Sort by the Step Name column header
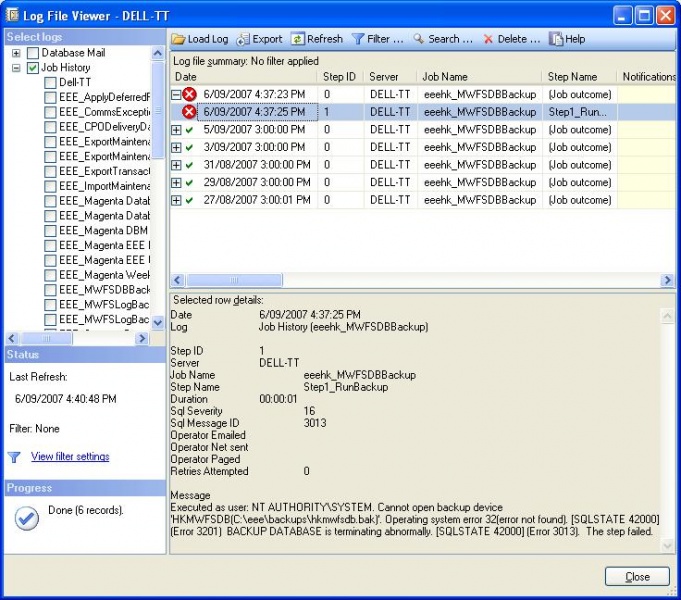Image resolution: width=681 pixels, height=600 pixels. coord(579,77)
